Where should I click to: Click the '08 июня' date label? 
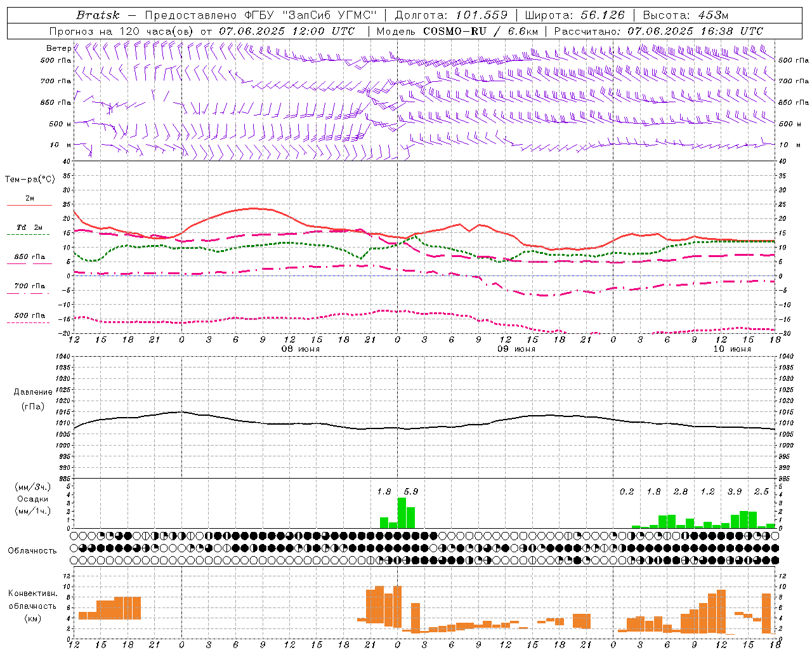[301, 349]
